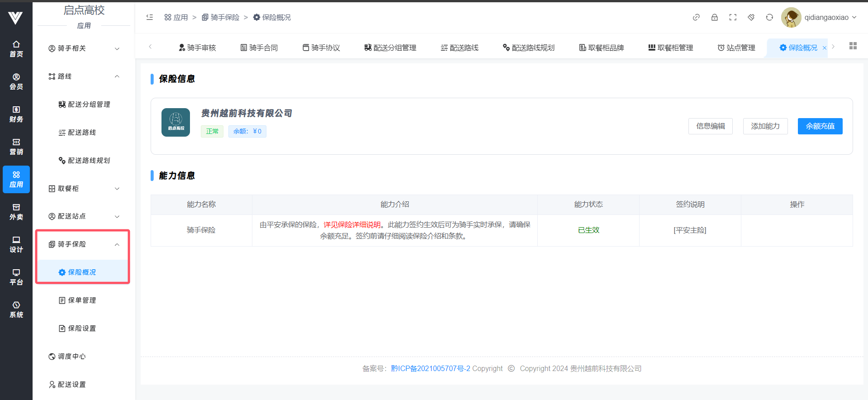Toggle fullscreen mode icon
868x400 pixels.
pyautogui.click(x=733, y=17)
